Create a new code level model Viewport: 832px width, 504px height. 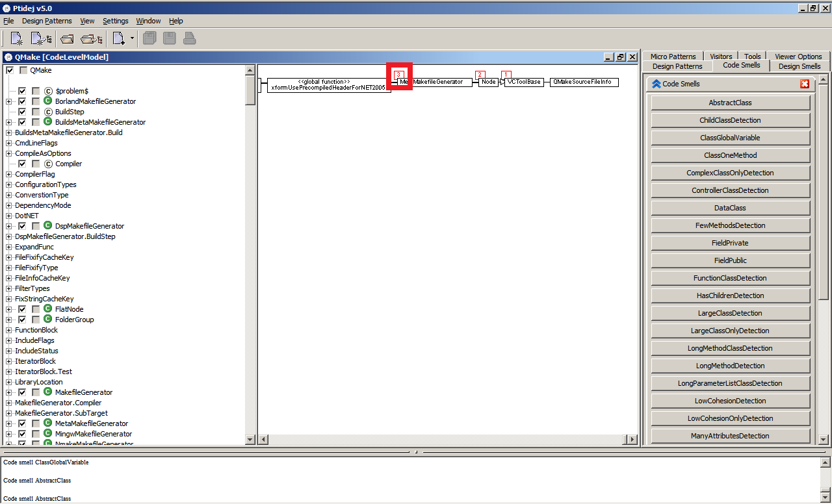[16, 38]
